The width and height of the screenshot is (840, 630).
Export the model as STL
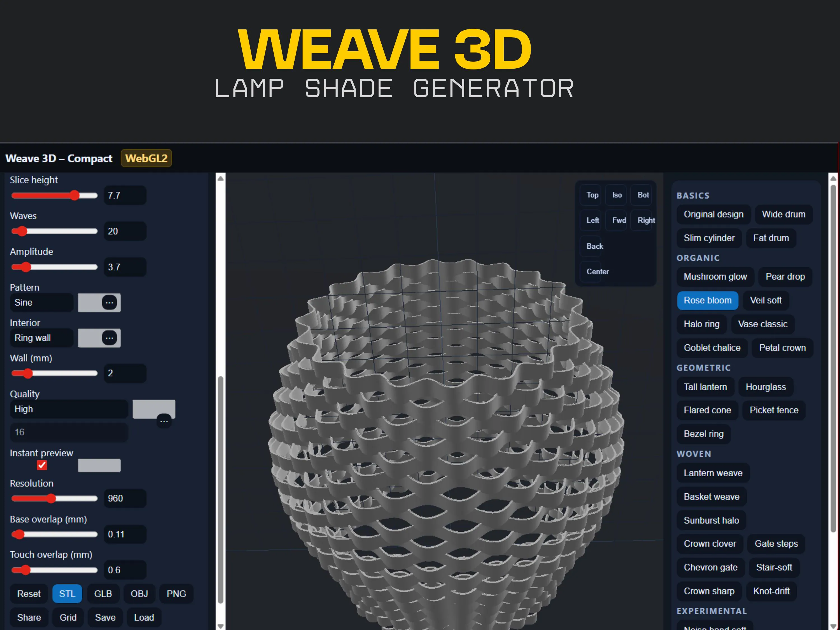click(x=67, y=594)
